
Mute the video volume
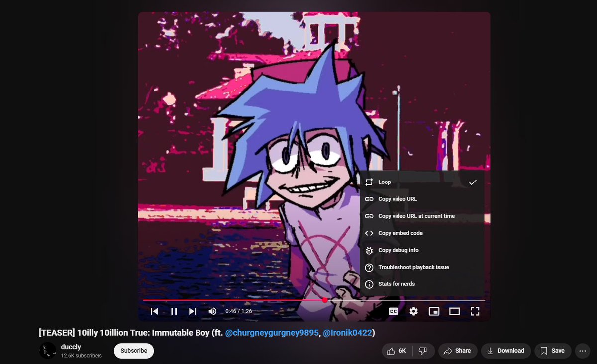[212, 311]
